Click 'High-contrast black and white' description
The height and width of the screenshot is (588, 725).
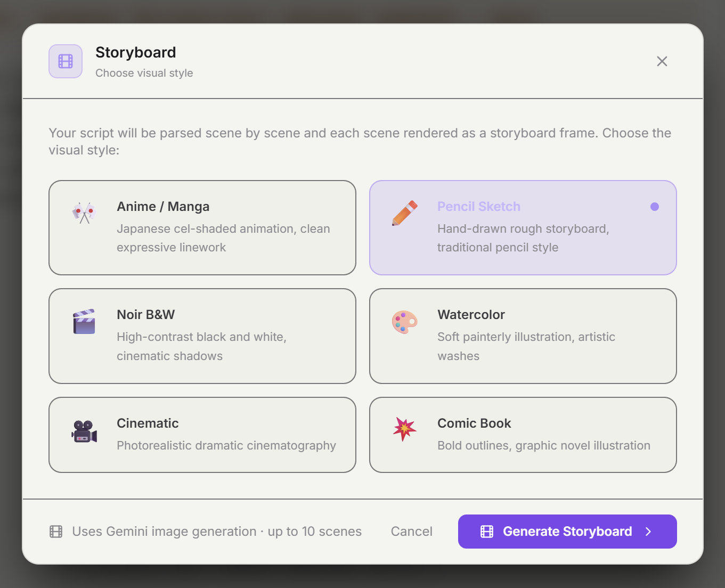(202, 346)
